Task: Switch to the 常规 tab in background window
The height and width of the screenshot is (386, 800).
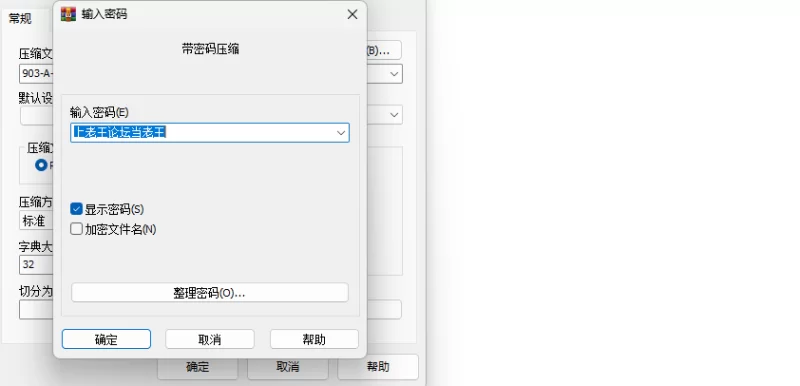Action: click(x=20, y=19)
